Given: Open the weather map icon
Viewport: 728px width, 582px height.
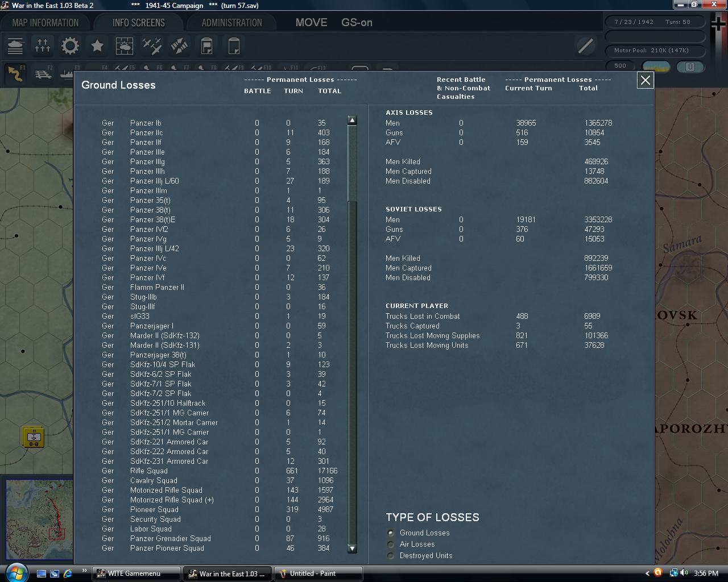Looking at the screenshot, I should pos(125,45).
